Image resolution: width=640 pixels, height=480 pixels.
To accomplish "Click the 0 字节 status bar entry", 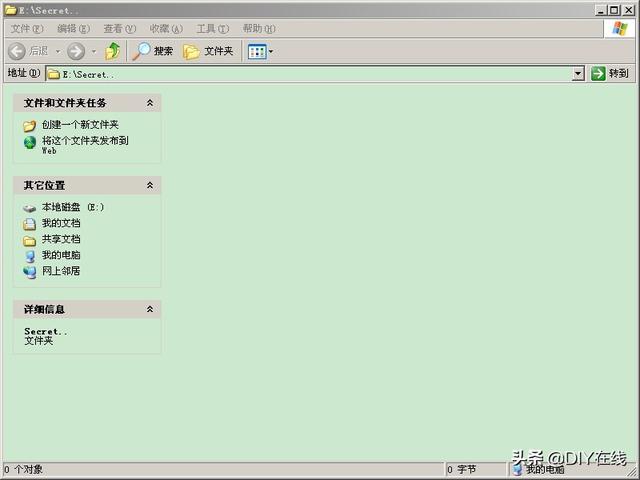I will (462, 469).
